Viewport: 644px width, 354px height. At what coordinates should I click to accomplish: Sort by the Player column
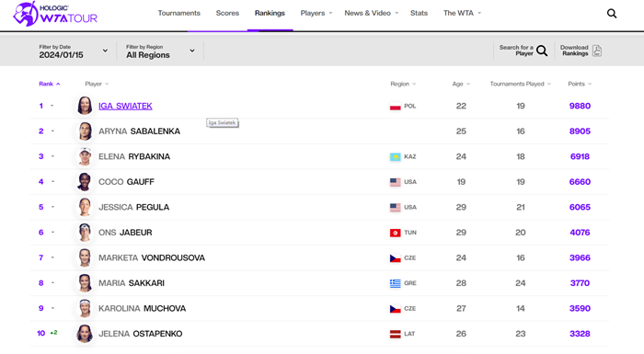pyautogui.click(x=97, y=84)
